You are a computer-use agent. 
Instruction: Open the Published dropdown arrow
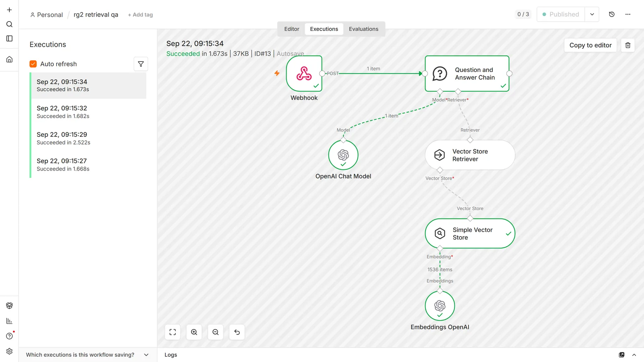coord(592,14)
